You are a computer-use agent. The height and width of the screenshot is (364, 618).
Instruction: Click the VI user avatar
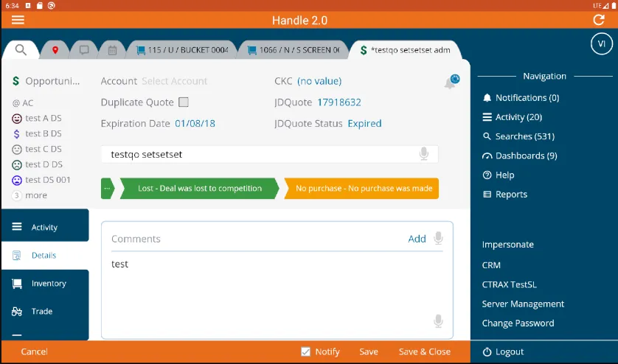point(602,43)
